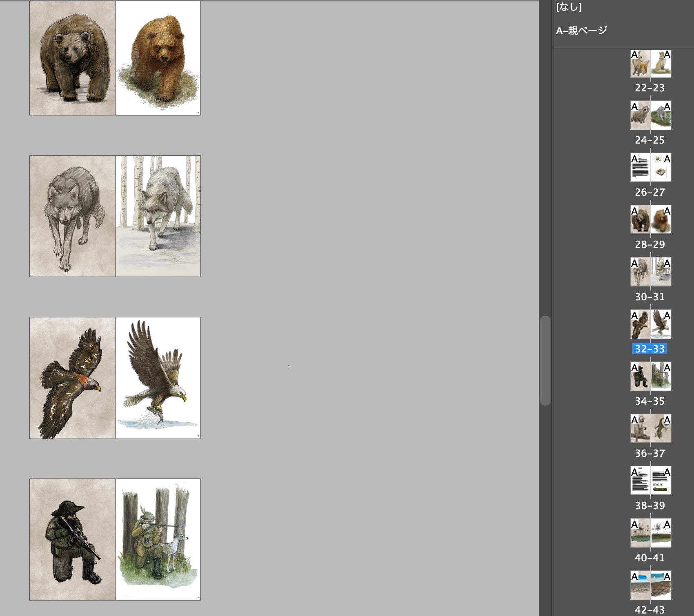Select the sketched bear page on the canvas
The image size is (694, 616).
coord(72,58)
